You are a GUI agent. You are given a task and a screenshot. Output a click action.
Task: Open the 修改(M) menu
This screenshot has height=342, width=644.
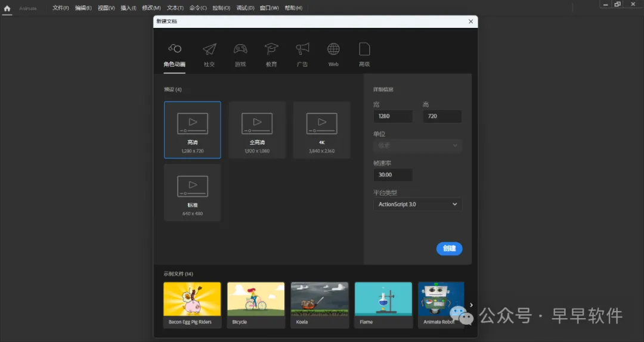click(x=151, y=8)
